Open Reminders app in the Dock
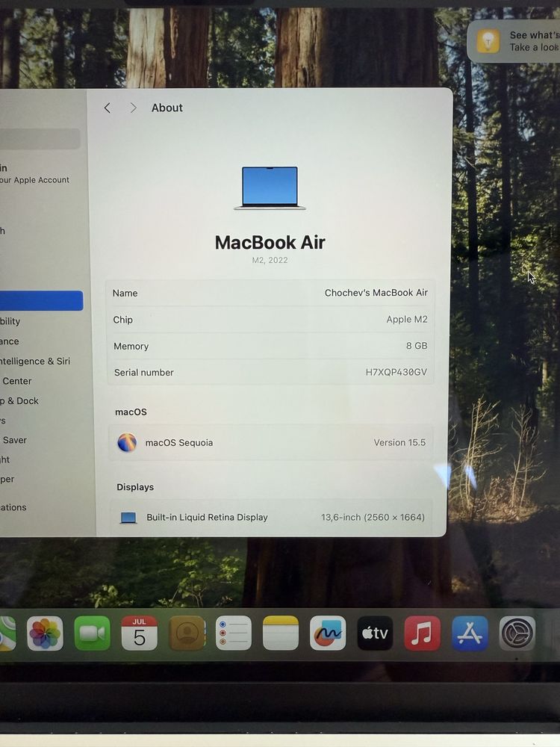560x747 pixels. click(x=233, y=633)
